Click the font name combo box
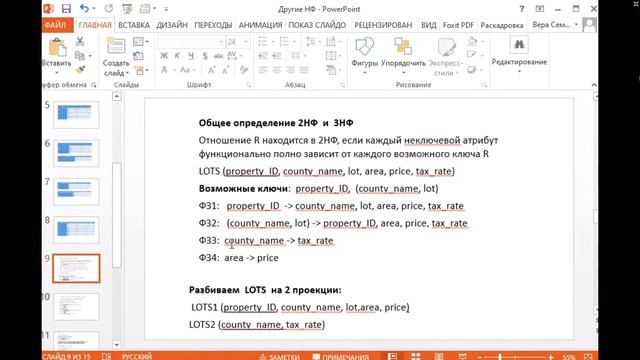640x360 pixels. click(x=191, y=42)
